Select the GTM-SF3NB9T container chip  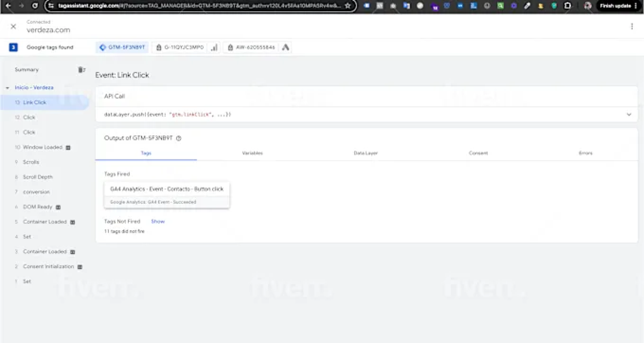click(x=122, y=47)
